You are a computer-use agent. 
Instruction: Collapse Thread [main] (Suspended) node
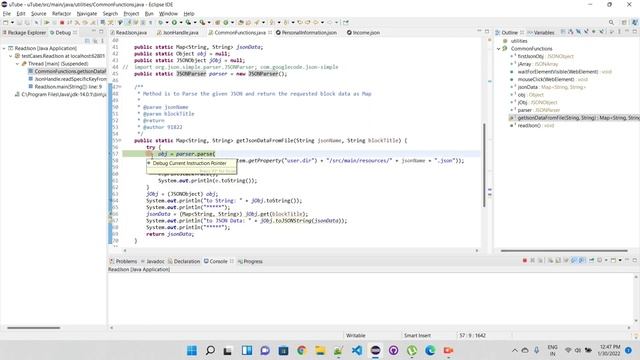pyautogui.click(x=18, y=64)
